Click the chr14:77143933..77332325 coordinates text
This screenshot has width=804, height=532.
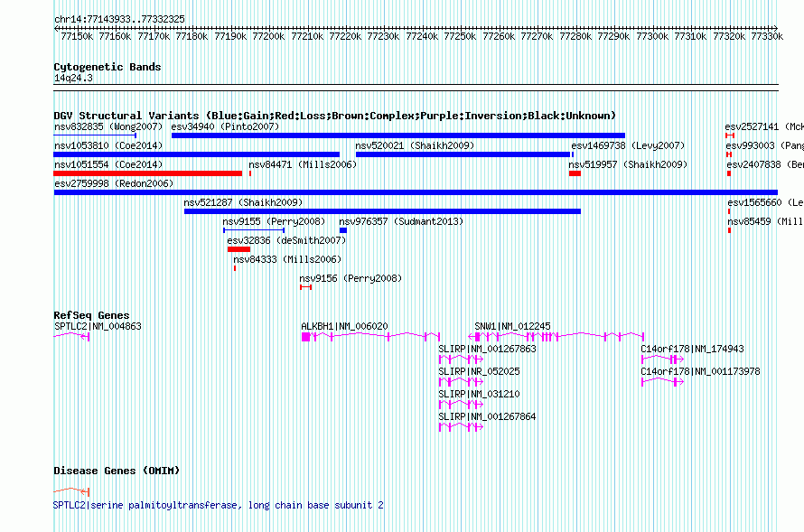(119, 20)
